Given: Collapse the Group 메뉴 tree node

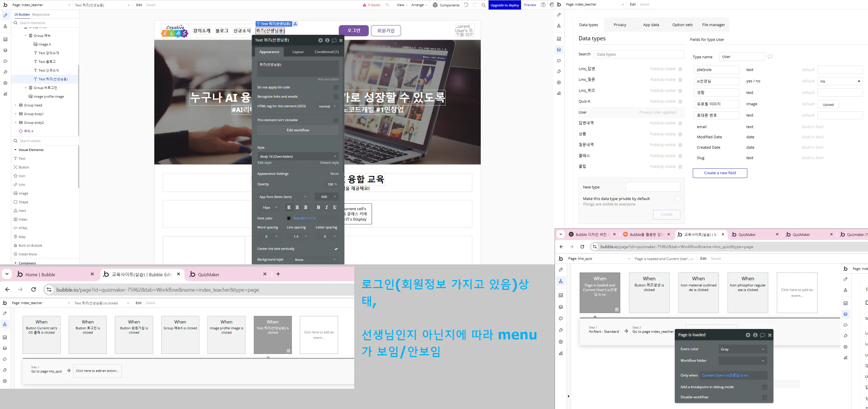Looking at the screenshot, I should coord(26,36).
